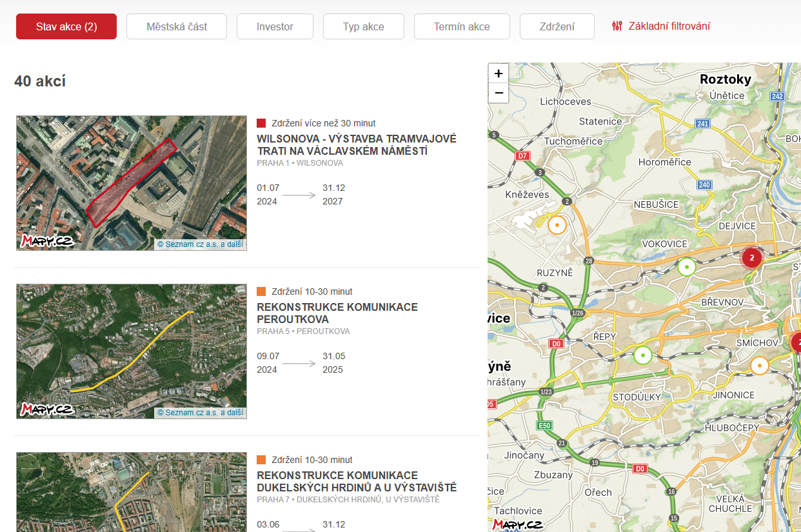Select the green map marker near Vokovice
The image size is (801, 532).
(x=687, y=266)
